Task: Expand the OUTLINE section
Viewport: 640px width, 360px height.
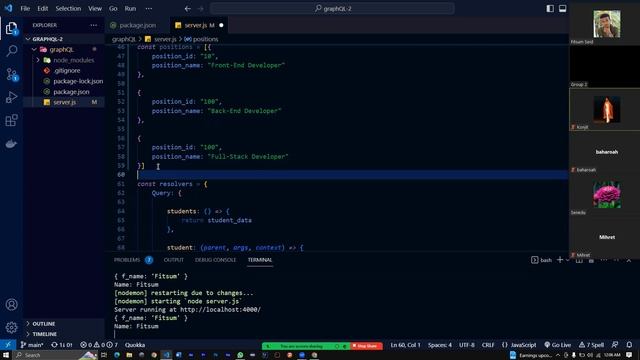Action: [44, 324]
